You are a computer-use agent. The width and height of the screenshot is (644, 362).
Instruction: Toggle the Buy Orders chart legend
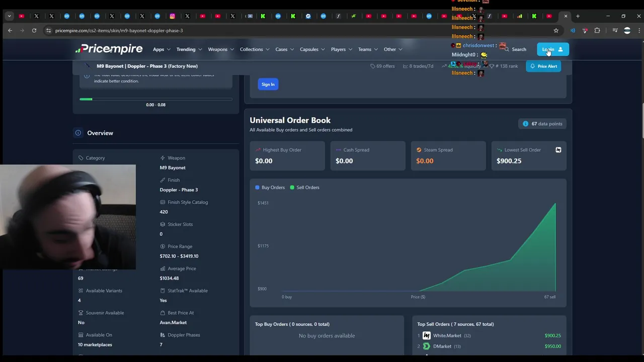coord(270,188)
